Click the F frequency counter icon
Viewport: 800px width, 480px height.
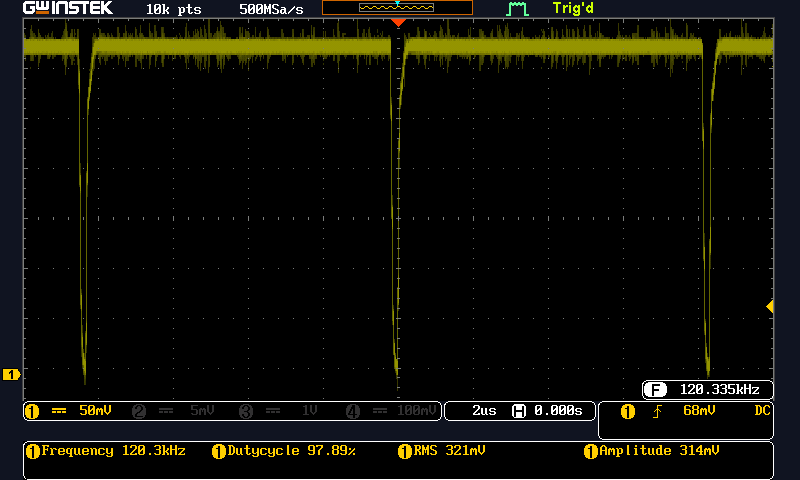click(656, 390)
